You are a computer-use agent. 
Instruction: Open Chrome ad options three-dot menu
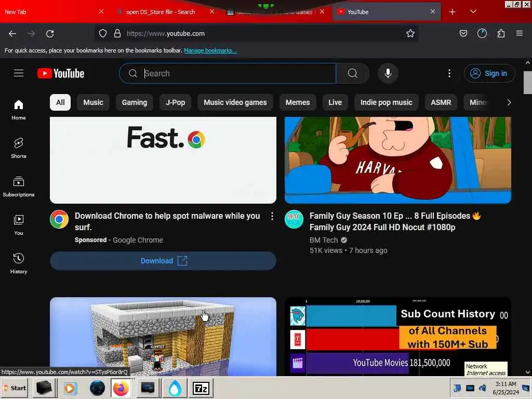272,216
